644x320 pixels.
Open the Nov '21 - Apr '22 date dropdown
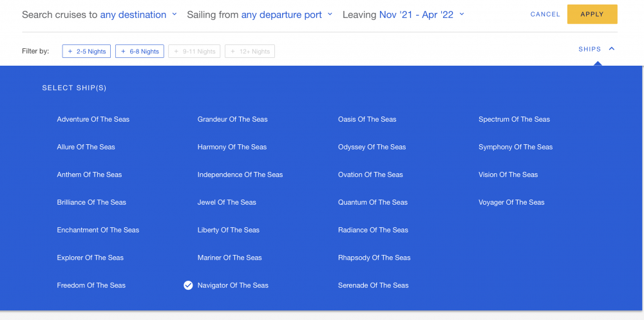(416, 15)
